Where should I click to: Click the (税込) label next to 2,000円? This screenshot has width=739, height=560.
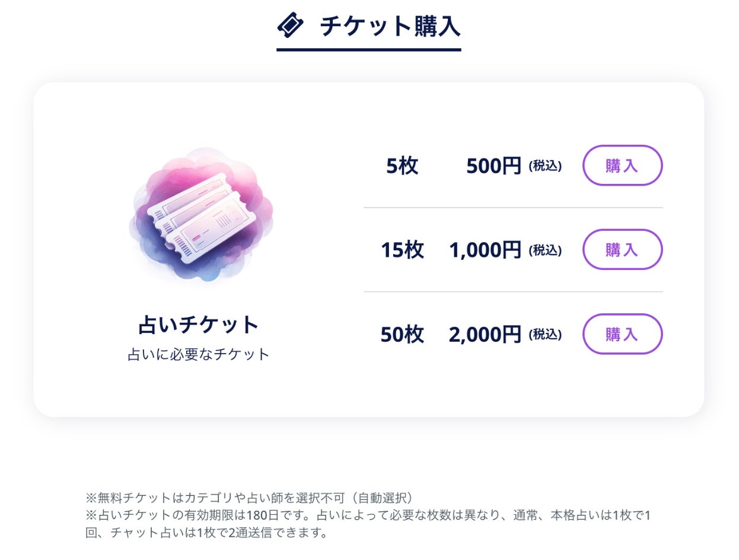[x=545, y=335]
